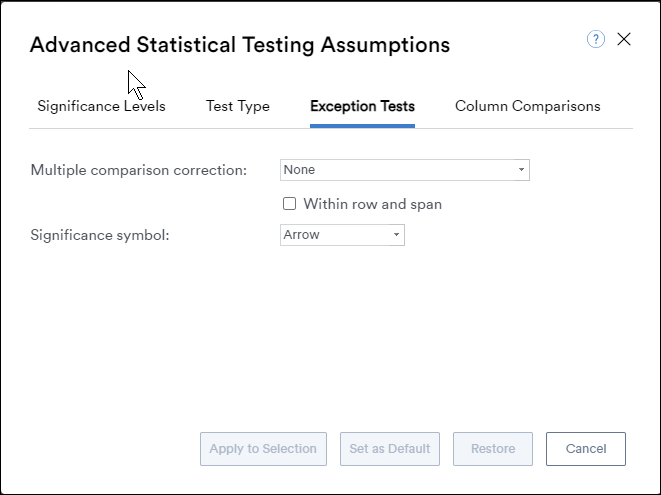Click the Restore button
Image resolution: width=661 pixels, height=495 pixels.
point(493,449)
